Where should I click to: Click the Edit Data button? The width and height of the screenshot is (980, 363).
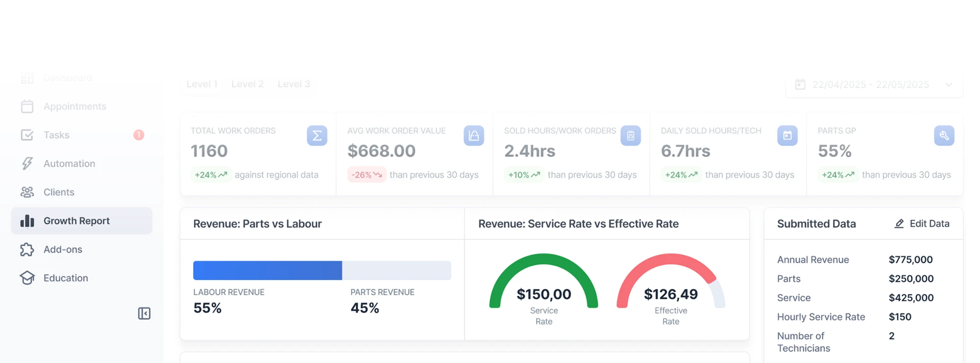(x=922, y=224)
